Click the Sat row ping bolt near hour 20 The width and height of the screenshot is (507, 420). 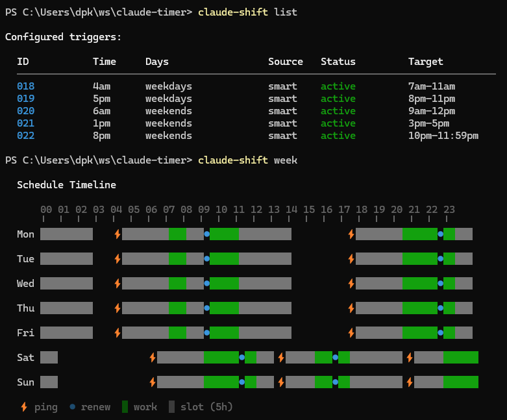coord(410,357)
